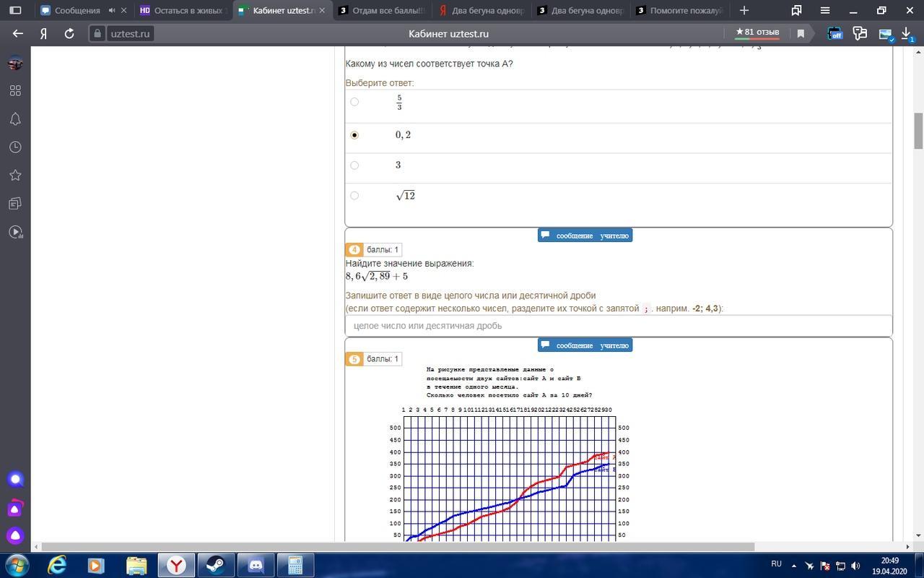This screenshot has width=924, height=578.
Task: Open the 81 отзыв site reviews
Action: (757, 33)
